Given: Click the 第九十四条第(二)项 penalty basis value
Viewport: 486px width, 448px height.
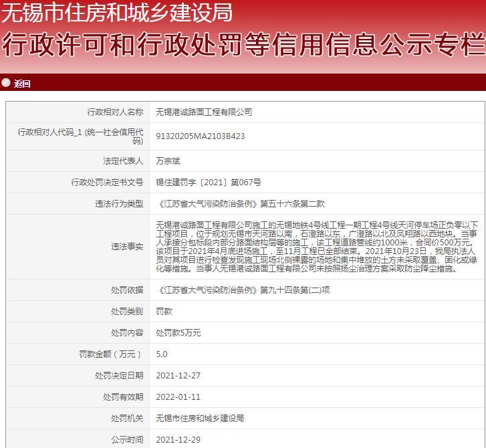Looking at the screenshot, I should point(244,290).
